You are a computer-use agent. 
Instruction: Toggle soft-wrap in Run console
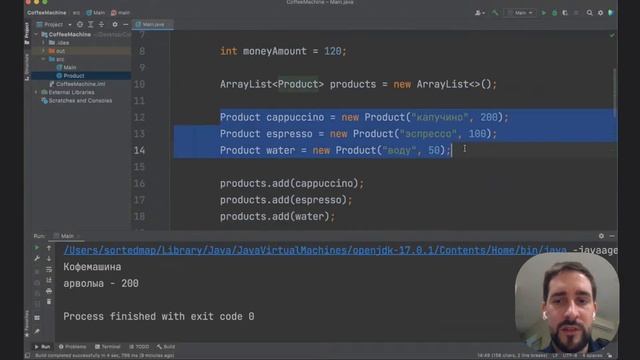click(49, 269)
